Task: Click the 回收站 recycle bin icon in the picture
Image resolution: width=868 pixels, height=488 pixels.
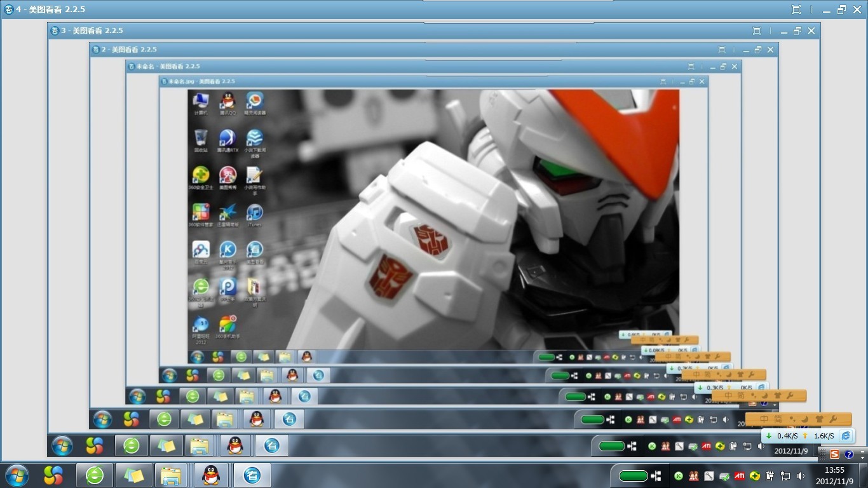Action: (201, 141)
